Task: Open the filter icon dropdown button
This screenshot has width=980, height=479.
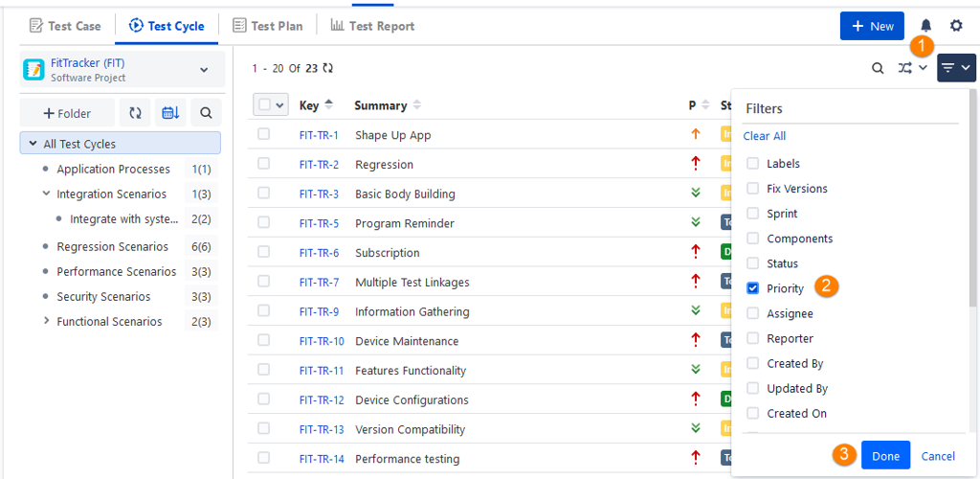Action: click(x=956, y=68)
